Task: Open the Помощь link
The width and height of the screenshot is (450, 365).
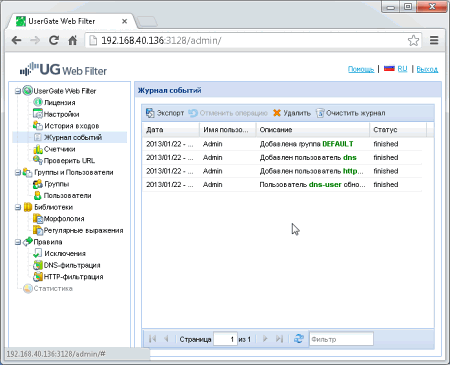Action: click(x=361, y=69)
